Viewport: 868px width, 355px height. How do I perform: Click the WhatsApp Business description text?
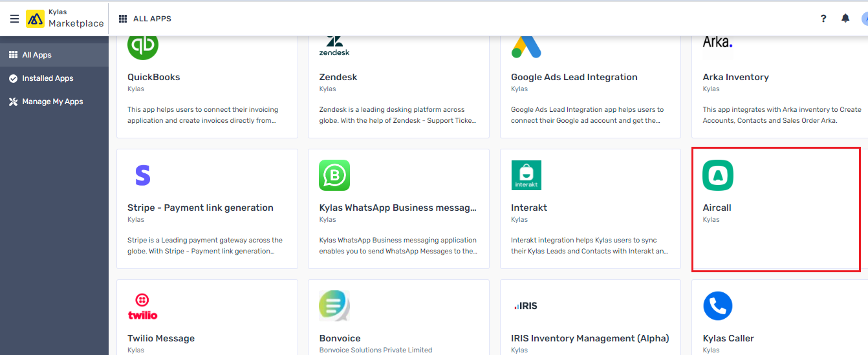tap(398, 246)
